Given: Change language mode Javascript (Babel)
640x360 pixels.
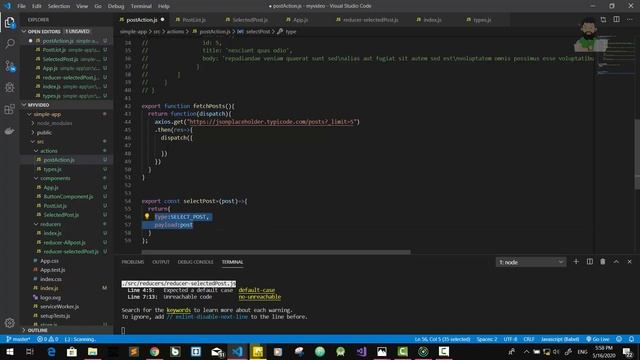Looking at the screenshot, I should click(560, 339).
